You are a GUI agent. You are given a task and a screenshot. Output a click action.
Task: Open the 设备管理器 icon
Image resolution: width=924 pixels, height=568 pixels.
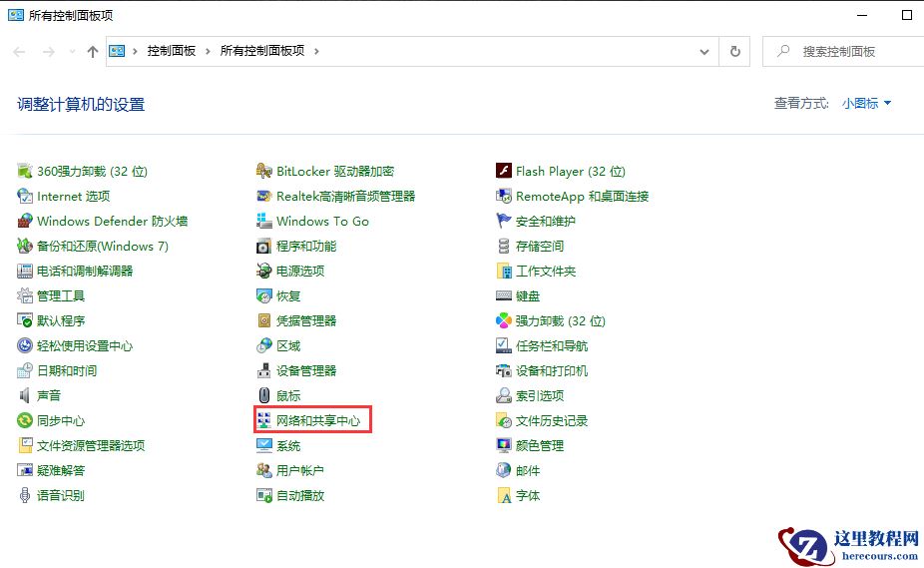tap(264, 370)
